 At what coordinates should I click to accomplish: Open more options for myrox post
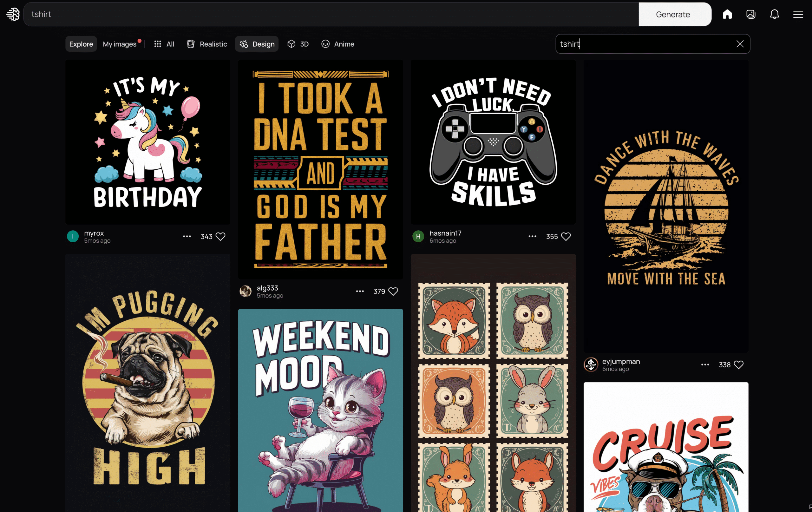pyautogui.click(x=187, y=236)
